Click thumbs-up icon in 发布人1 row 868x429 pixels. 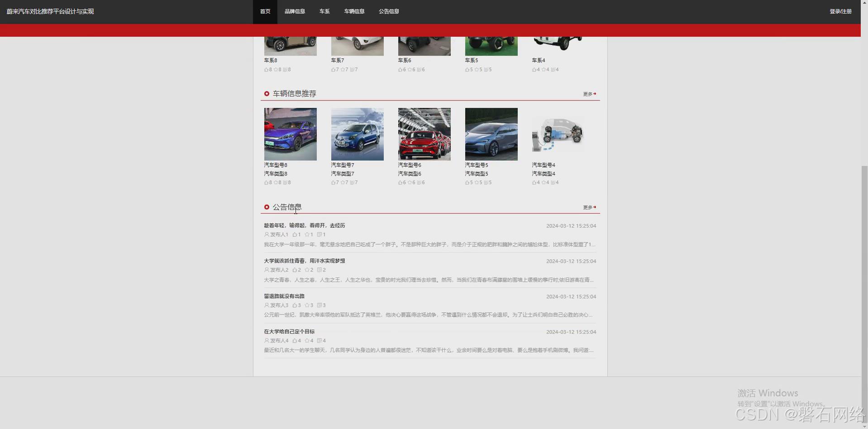point(295,234)
